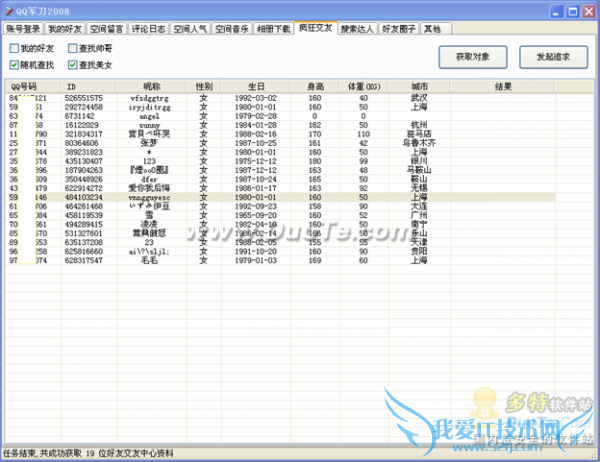Sort by the 生日 column header
Viewport: 600px width, 462px height.
coord(256,87)
